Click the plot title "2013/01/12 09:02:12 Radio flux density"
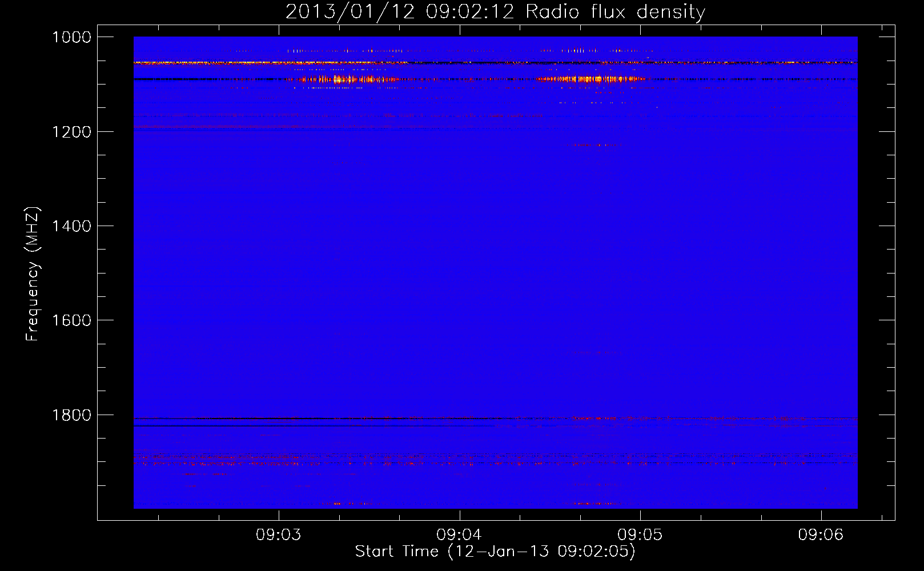This screenshot has height=571, width=924. pyautogui.click(x=495, y=12)
